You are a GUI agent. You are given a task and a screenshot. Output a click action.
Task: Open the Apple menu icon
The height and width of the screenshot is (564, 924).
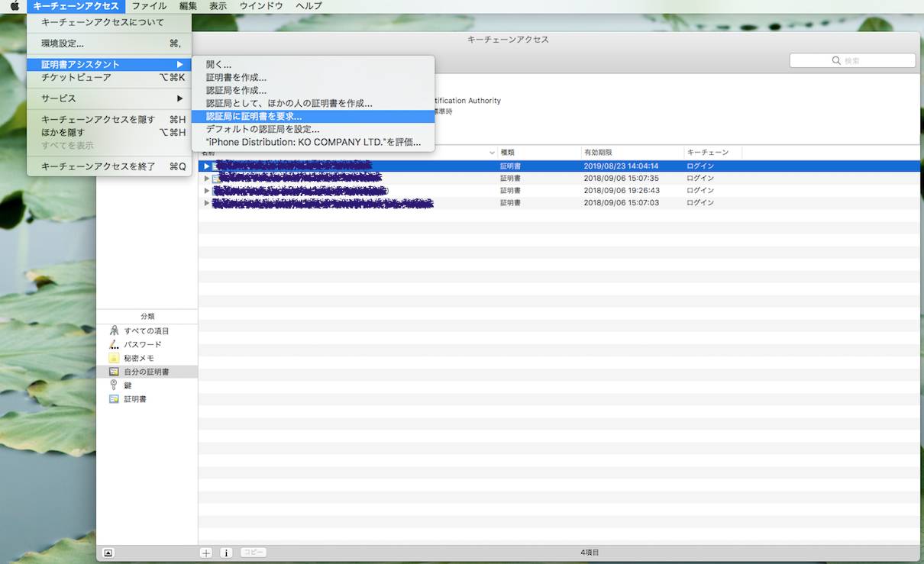pos(15,6)
